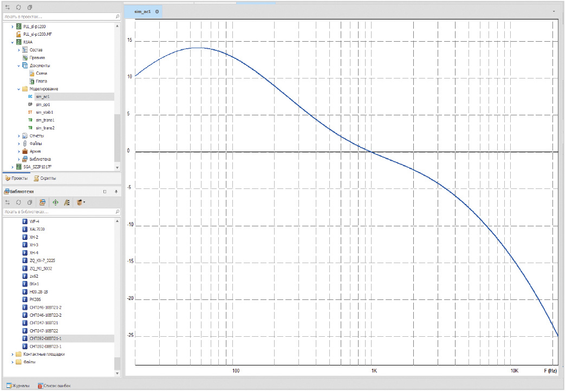This screenshot has height=392, width=566.
Task: Click the package dropdown icon in the Библиотеки toolbar
Action: (x=81, y=202)
